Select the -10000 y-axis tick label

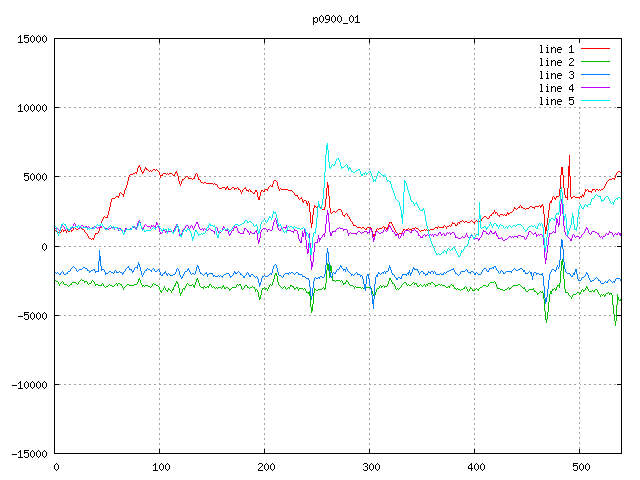click(x=29, y=384)
